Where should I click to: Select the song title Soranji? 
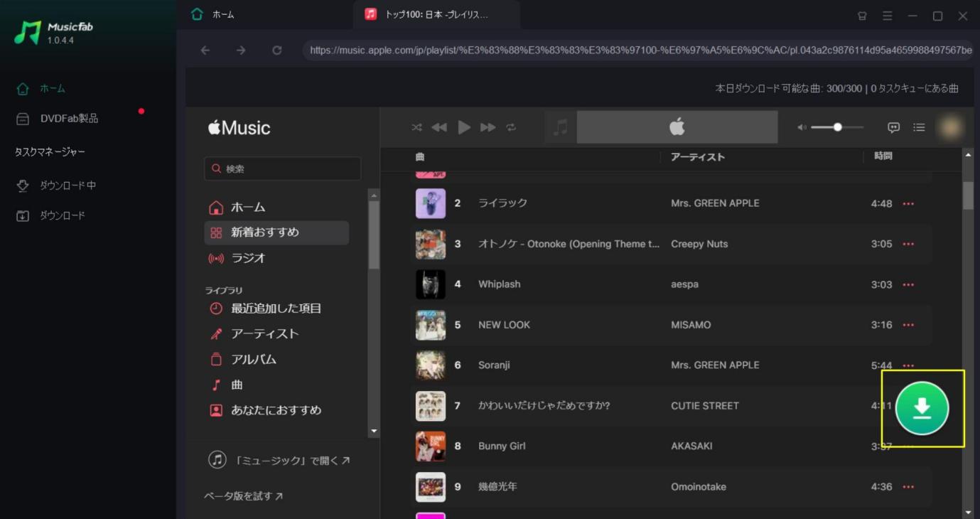point(494,365)
